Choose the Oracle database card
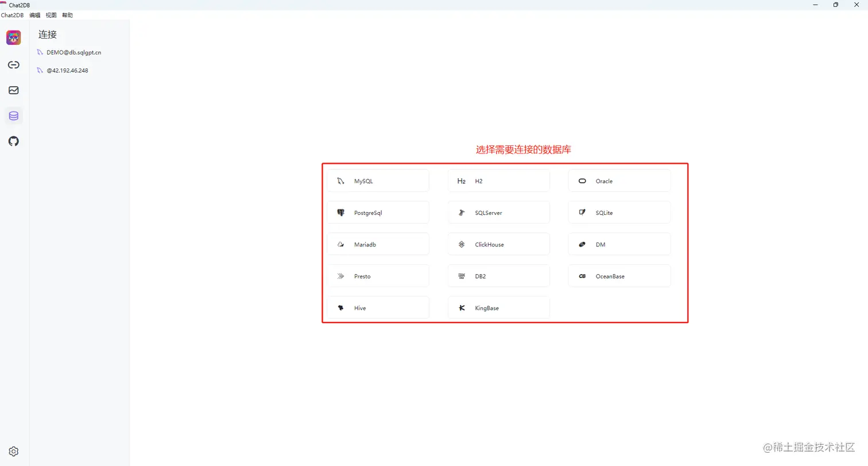 [619, 181]
